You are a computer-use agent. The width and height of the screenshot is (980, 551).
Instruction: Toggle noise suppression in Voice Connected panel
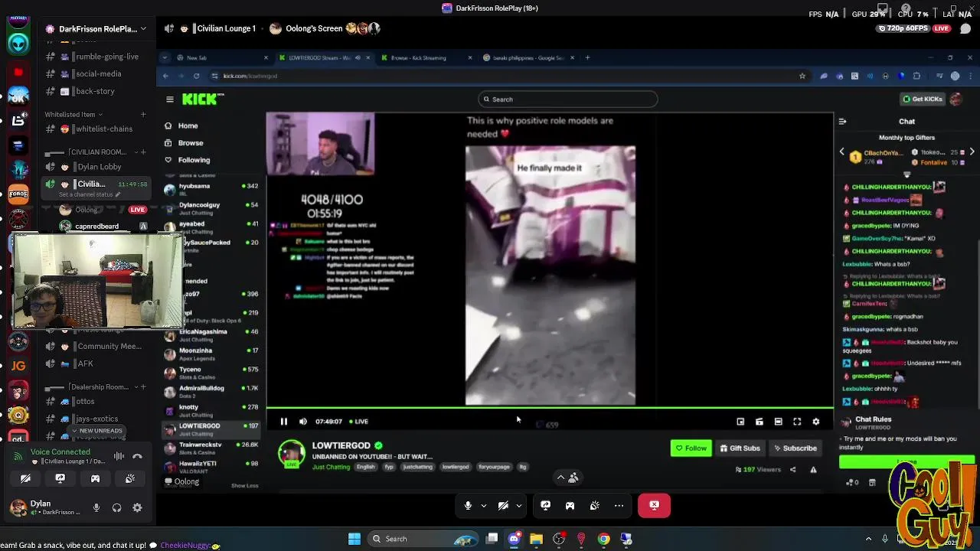click(x=119, y=456)
